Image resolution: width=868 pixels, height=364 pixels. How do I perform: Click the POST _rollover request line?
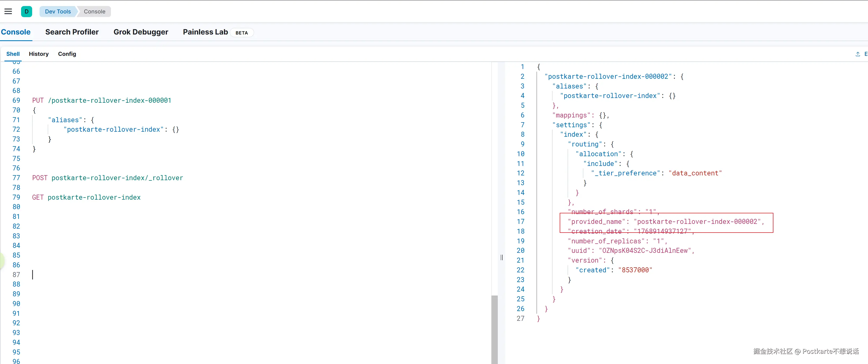coord(107,178)
